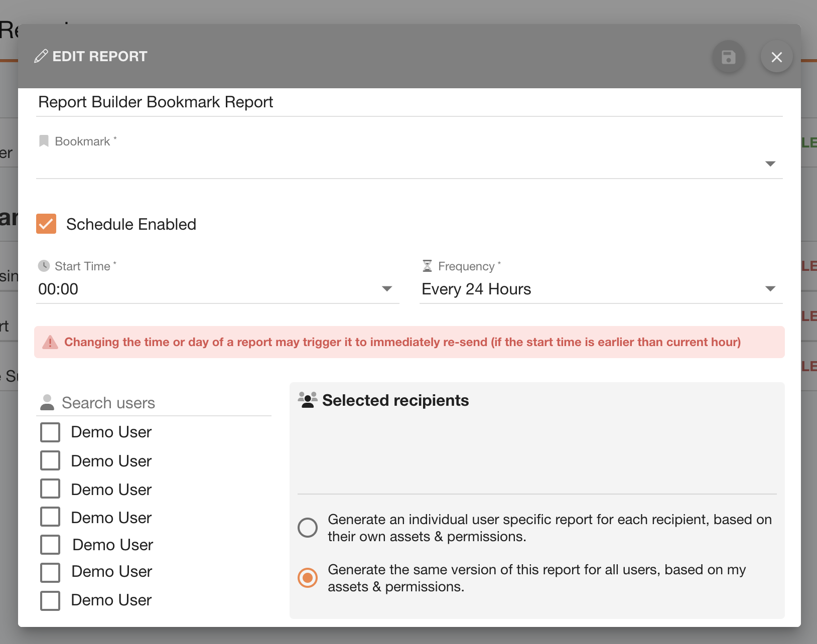The image size is (817, 644).
Task: Click the bookmark icon next to Bookmark label
Action: click(x=44, y=141)
